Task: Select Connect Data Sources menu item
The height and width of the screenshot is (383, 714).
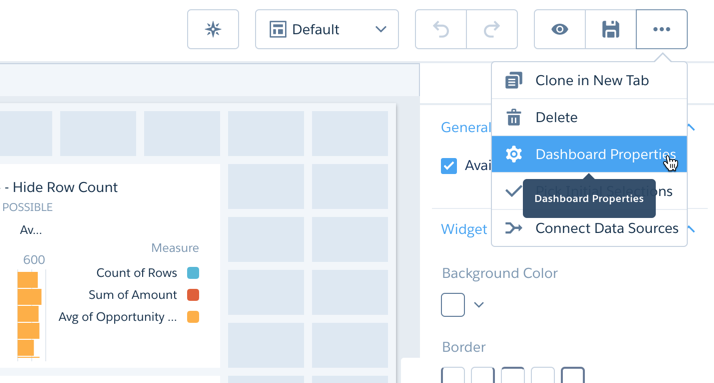Action: (589, 228)
